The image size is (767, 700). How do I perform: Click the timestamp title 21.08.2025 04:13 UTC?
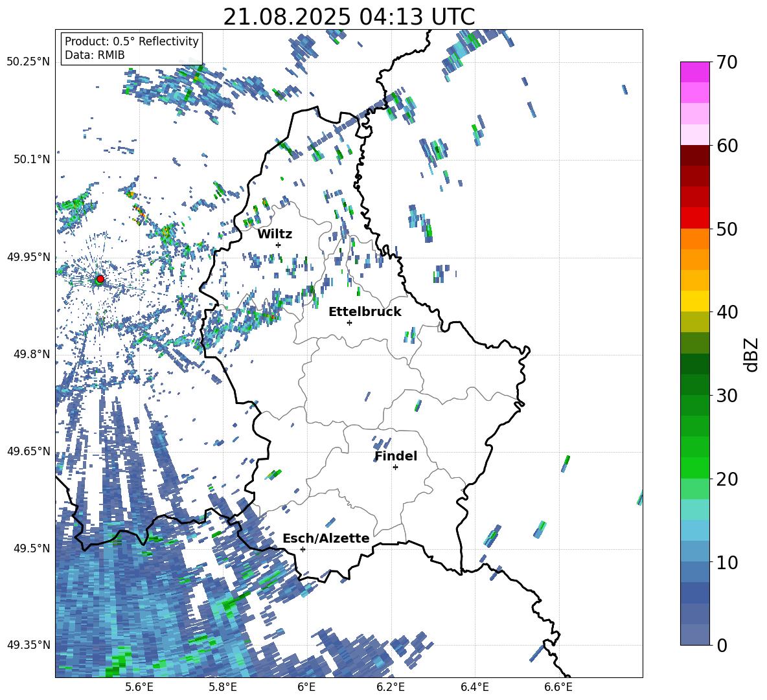click(349, 17)
